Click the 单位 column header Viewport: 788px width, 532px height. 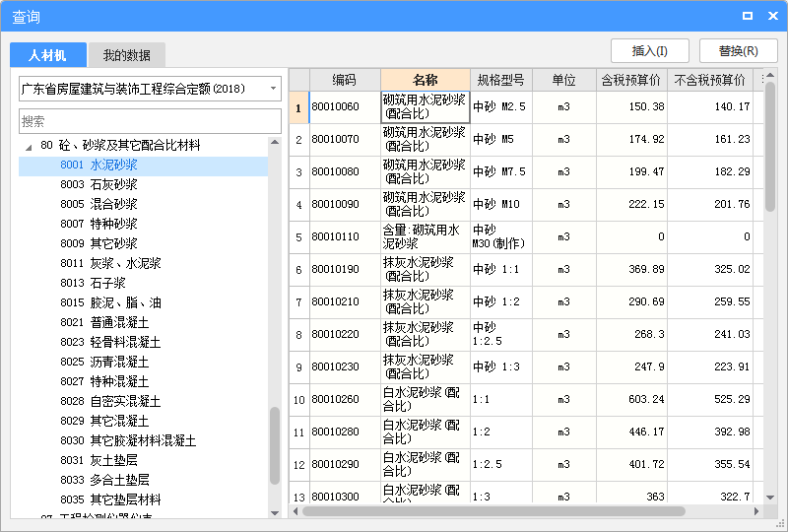[563, 80]
